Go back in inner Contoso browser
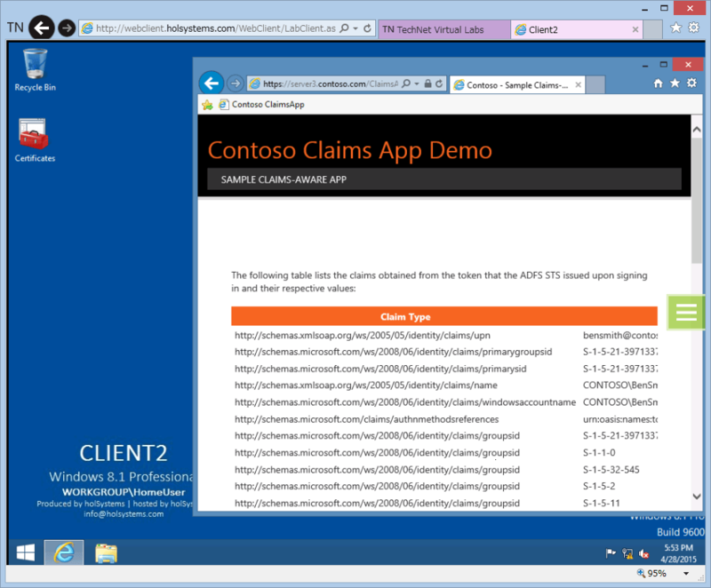The width and height of the screenshot is (711, 588). (212, 83)
